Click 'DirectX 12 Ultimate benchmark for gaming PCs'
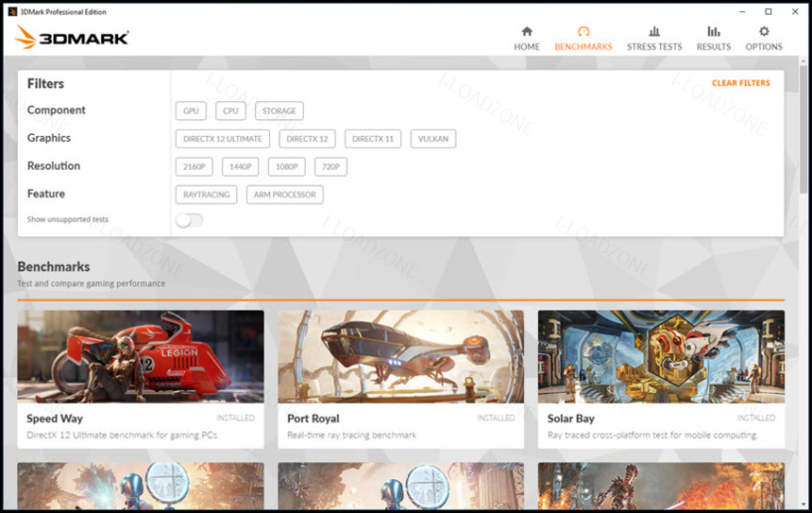The height and width of the screenshot is (513, 812). coord(122,436)
